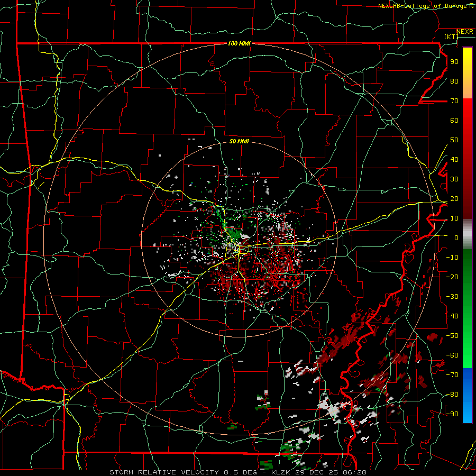
Task: Click the -80 value on velocity scale
Action: tap(452, 395)
